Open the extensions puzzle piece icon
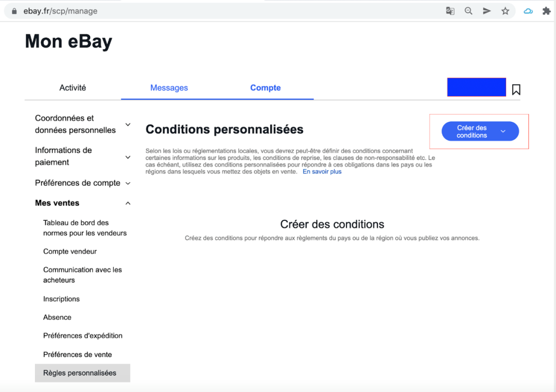The image size is (556, 392). [x=546, y=11]
